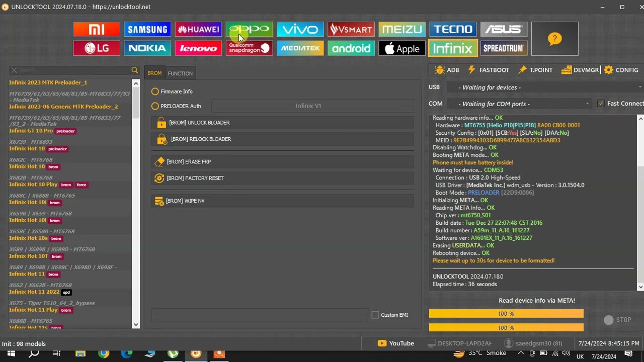The image size is (644, 362).
Task: Open the YouTube link
Action: click(396, 343)
